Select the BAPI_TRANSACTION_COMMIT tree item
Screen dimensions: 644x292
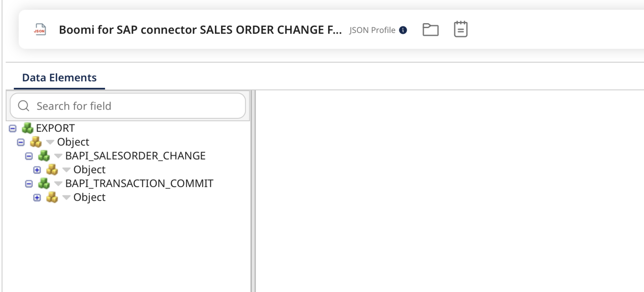tap(139, 183)
